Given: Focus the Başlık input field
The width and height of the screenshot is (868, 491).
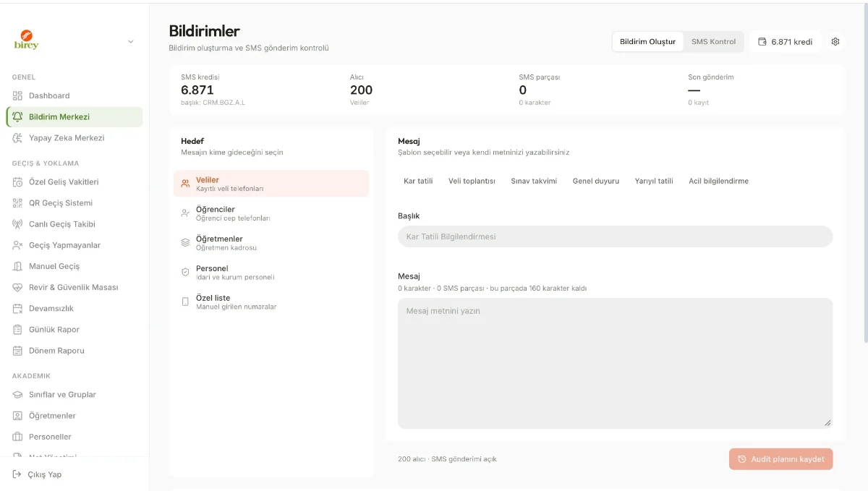Looking at the screenshot, I should click(615, 236).
